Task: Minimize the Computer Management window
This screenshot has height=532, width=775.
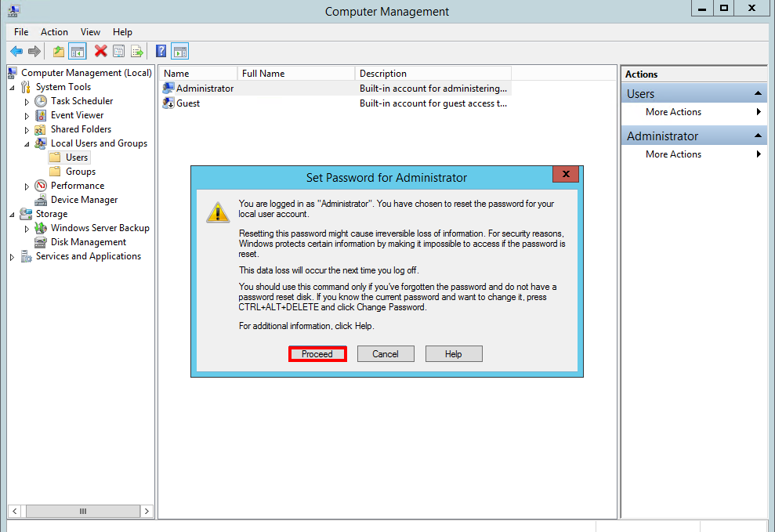Action: click(x=702, y=9)
